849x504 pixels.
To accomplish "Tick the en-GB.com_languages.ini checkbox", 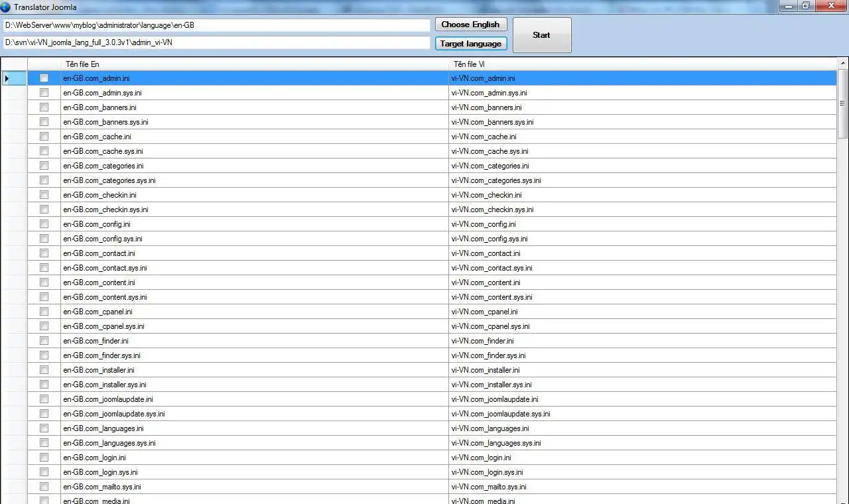I will coord(44,428).
